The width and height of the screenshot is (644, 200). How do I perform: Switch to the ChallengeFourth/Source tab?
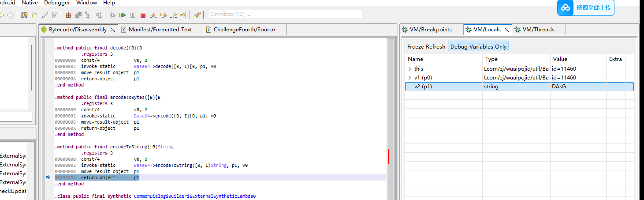tap(244, 30)
